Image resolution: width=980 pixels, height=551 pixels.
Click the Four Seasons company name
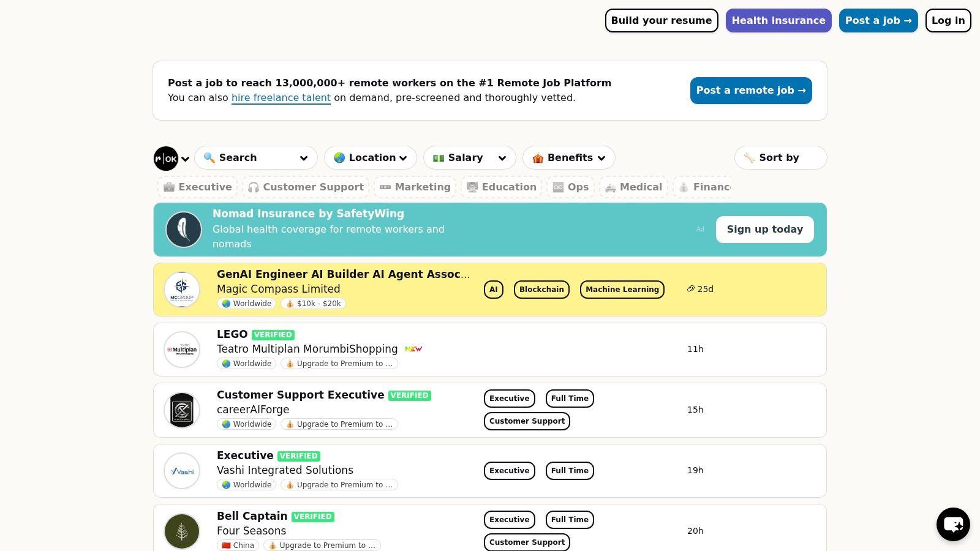tap(251, 531)
